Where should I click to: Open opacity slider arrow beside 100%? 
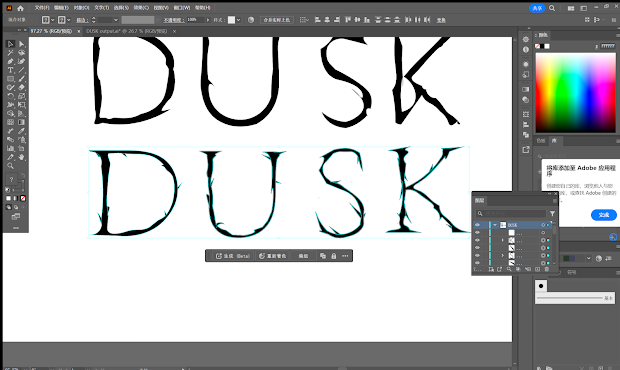pos(208,20)
